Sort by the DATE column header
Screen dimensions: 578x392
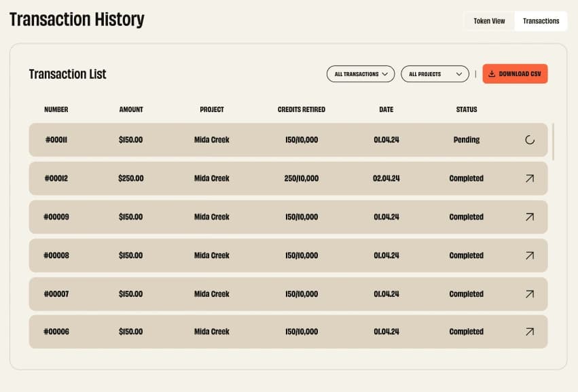[386, 109]
